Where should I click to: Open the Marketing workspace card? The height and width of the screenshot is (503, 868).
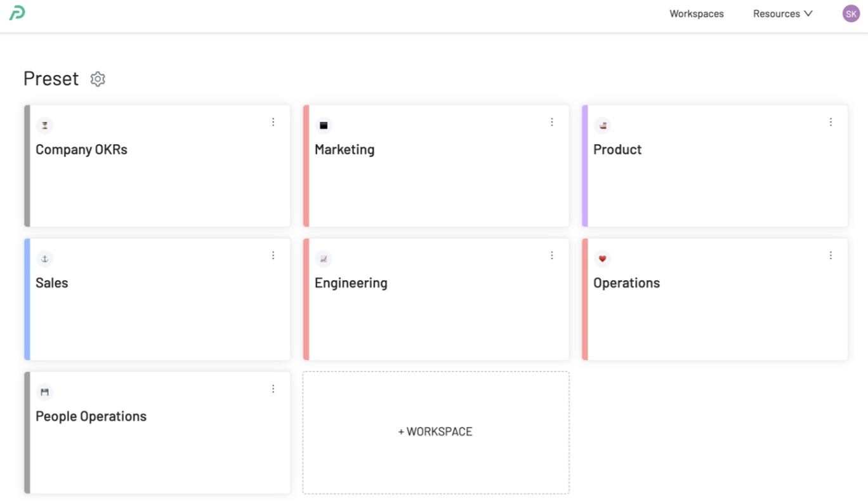436,178
